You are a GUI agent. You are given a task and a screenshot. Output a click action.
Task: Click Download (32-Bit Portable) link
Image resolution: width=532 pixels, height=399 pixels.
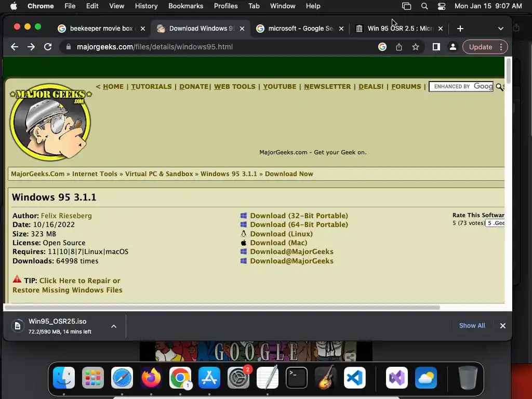tap(299, 216)
